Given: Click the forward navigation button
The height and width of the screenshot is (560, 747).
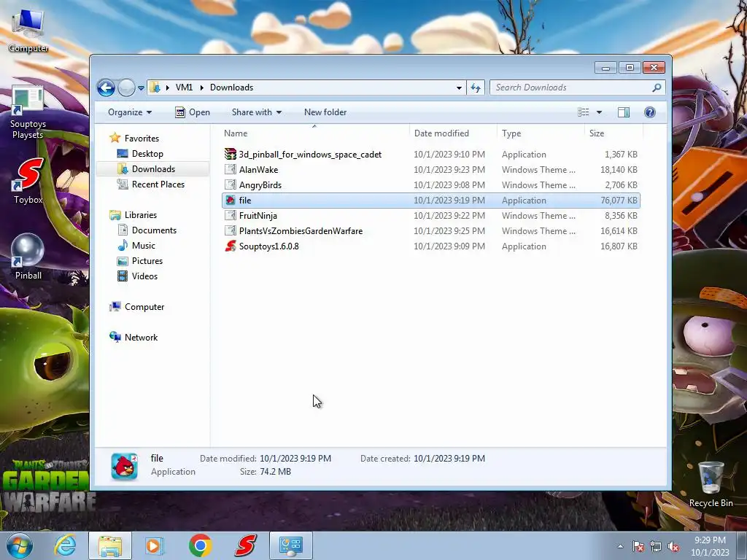Looking at the screenshot, I should 126,87.
